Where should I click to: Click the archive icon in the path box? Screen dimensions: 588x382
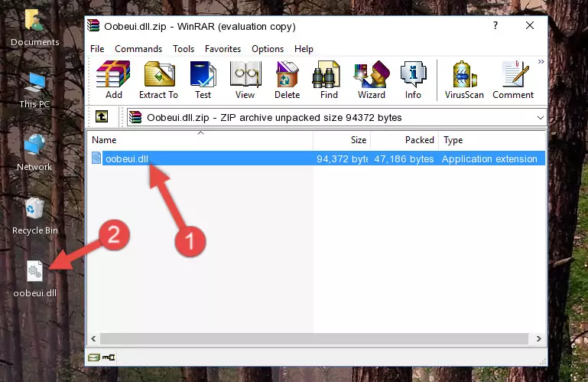[x=135, y=118]
